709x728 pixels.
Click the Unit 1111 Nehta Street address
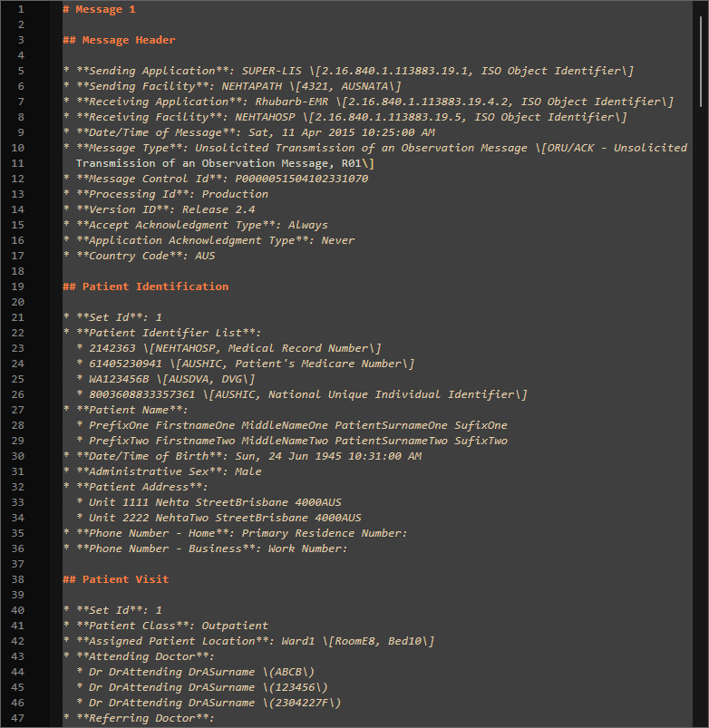click(x=209, y=502)
